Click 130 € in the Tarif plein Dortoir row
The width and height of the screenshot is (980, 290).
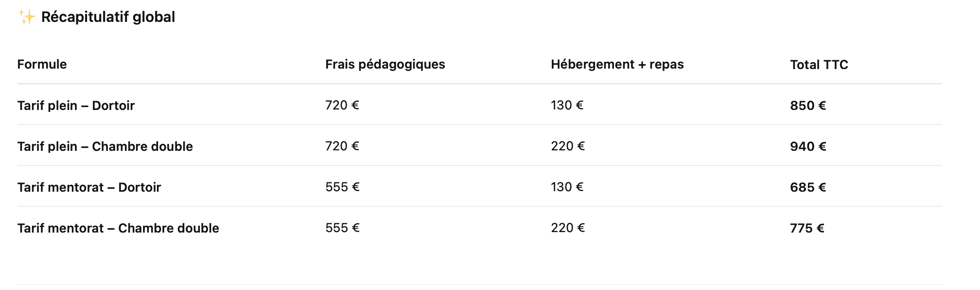567,105
